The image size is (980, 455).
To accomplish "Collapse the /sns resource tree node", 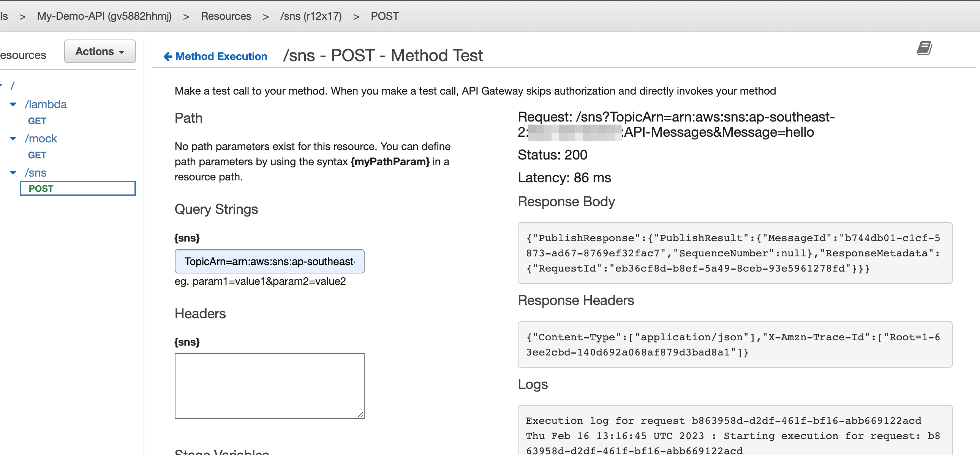I will (13, 173).
